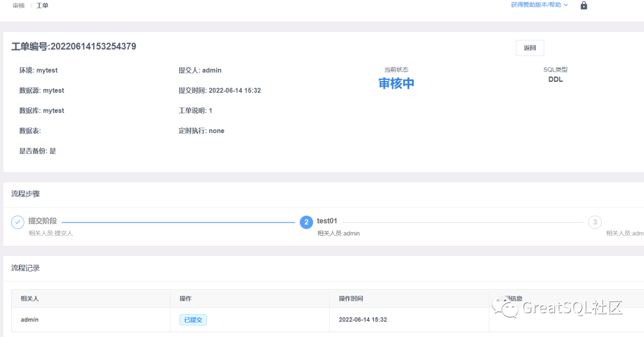The height and width of the screenshot is (337, 644).
Task: Click the lock icon in the header
Action: 584,5
